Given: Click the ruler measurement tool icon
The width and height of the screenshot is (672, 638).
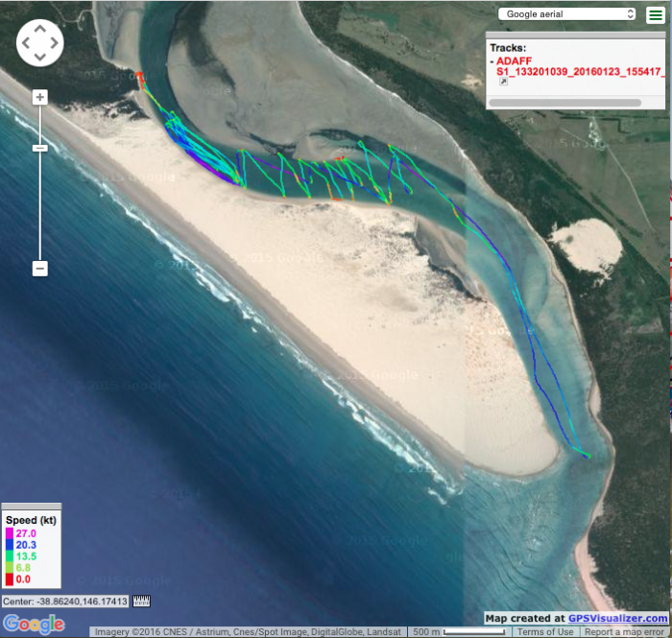Looking at the screenshot, I should tap(141, 602).
